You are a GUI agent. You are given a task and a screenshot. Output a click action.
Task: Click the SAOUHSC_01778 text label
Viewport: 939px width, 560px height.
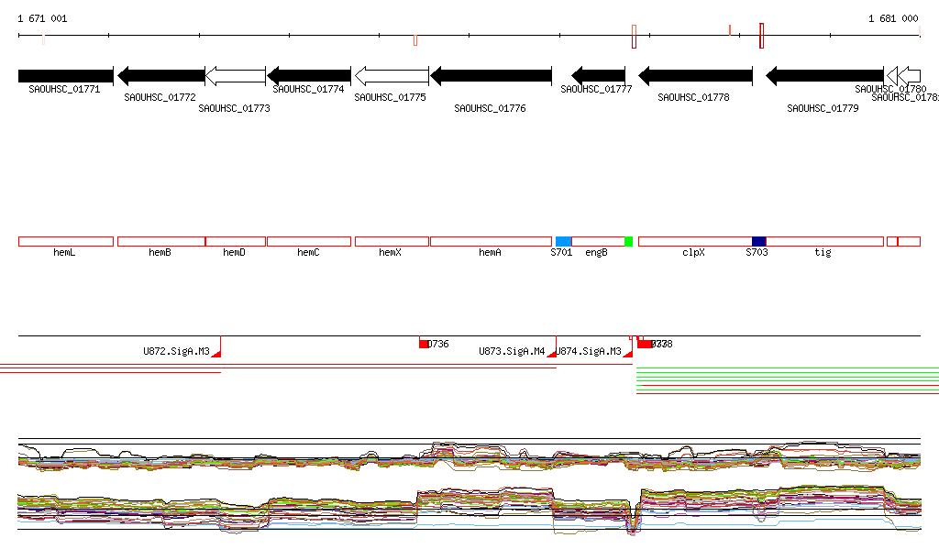693,97
